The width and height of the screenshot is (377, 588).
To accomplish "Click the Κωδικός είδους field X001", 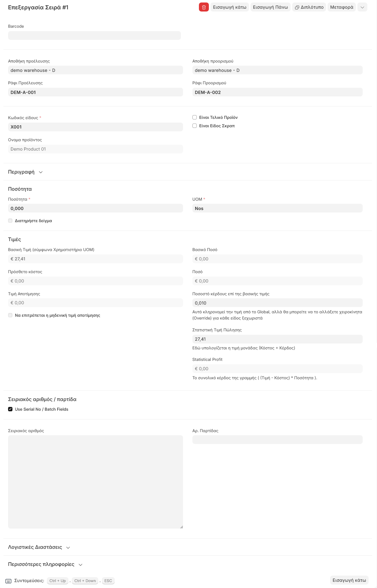I will coord(95,127).
